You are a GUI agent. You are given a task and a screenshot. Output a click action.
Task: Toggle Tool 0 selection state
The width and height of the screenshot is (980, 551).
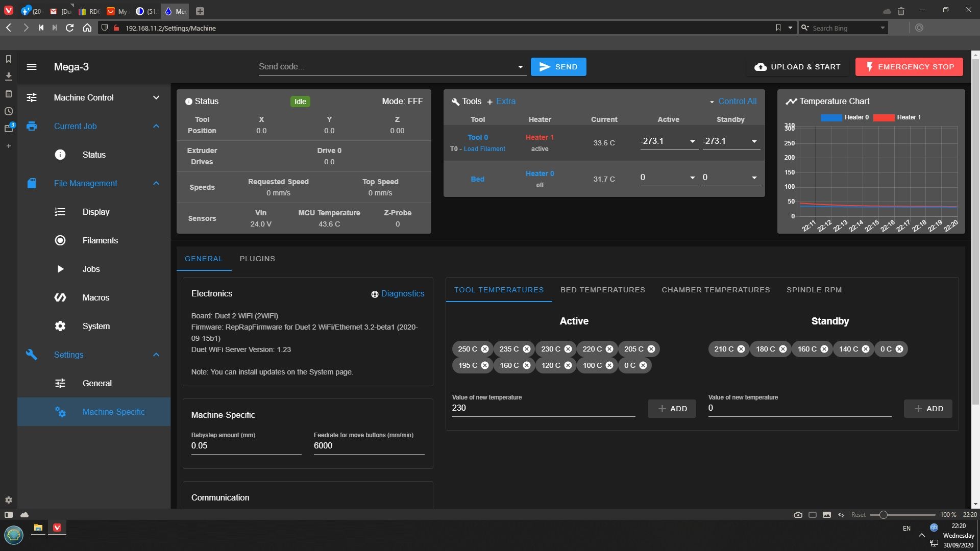[478, 137]
